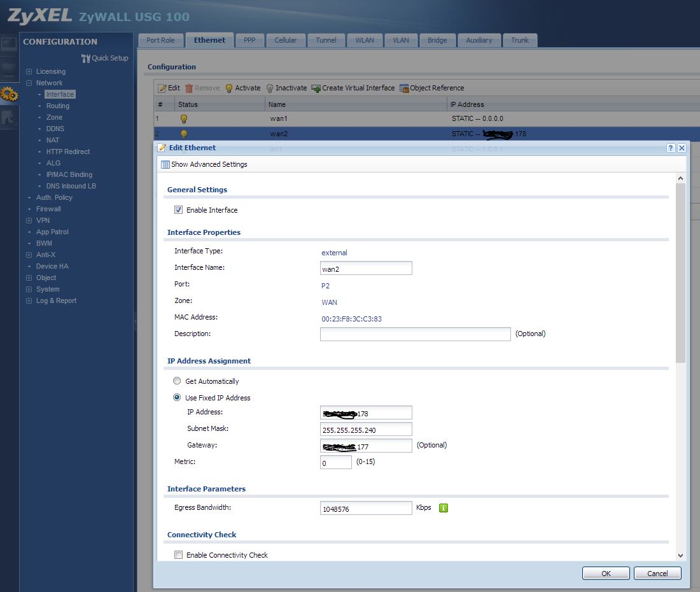
Task: Switch to the Cellular tab
Action: coord(285,40)
